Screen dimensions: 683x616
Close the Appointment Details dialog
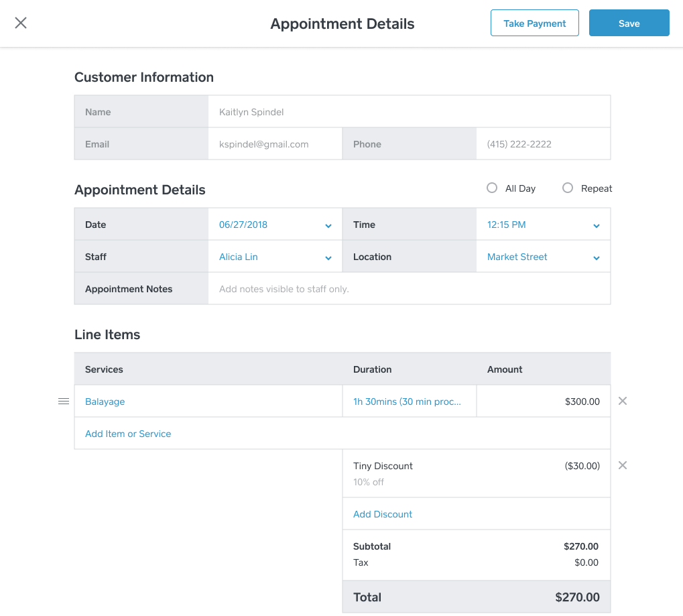21,23
